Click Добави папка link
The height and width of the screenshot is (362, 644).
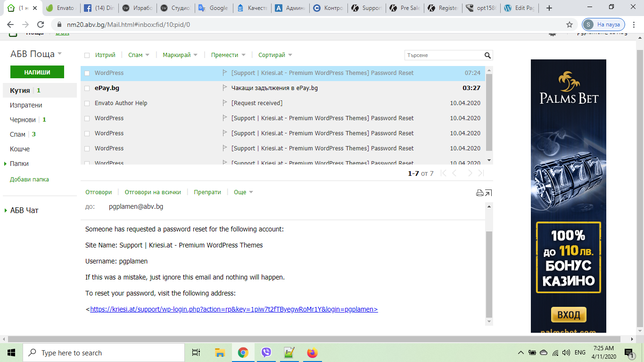point(29,180)
